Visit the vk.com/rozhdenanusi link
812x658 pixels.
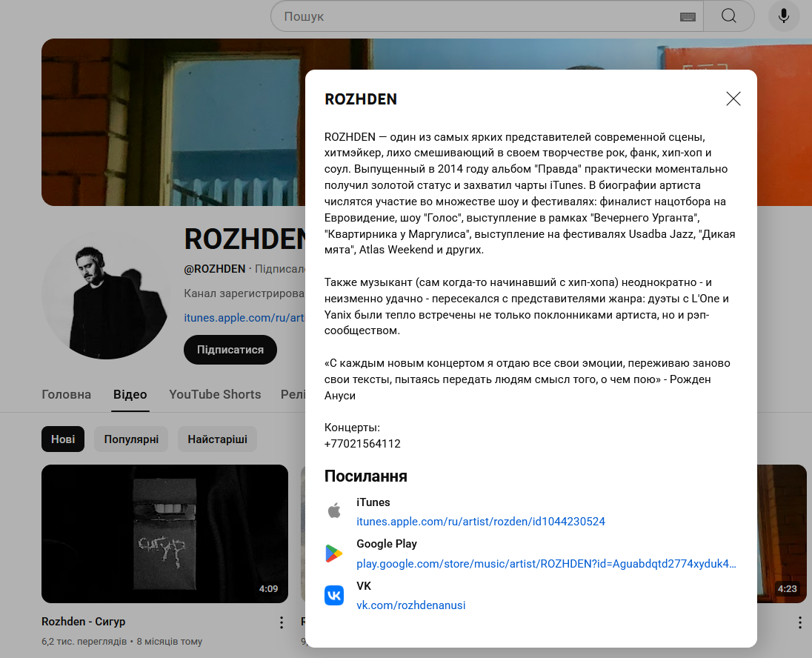point(410,605)
